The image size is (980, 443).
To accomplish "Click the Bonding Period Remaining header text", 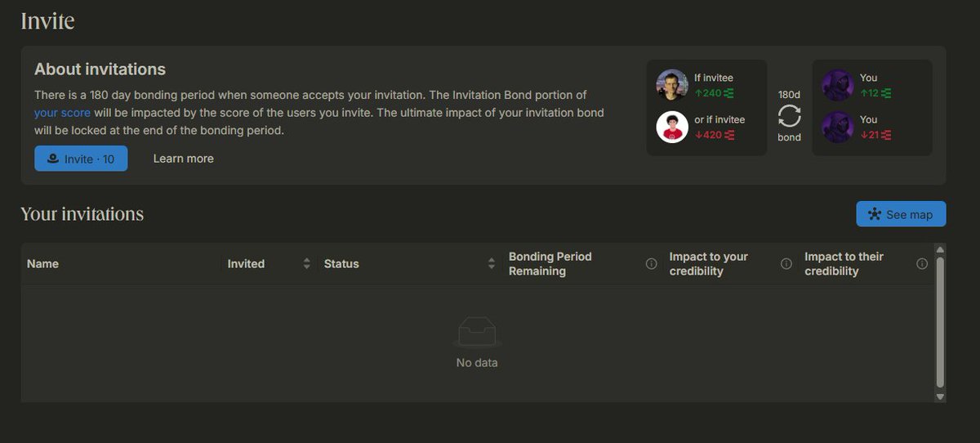I will click(x=550, y=264).
